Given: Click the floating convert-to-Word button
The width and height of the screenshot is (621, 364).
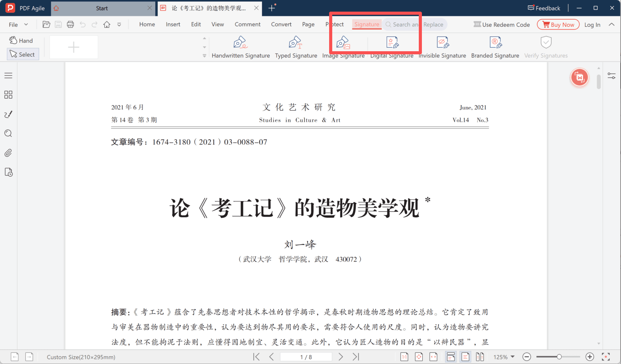Looking at the screenshot, I should click(579, 77).
